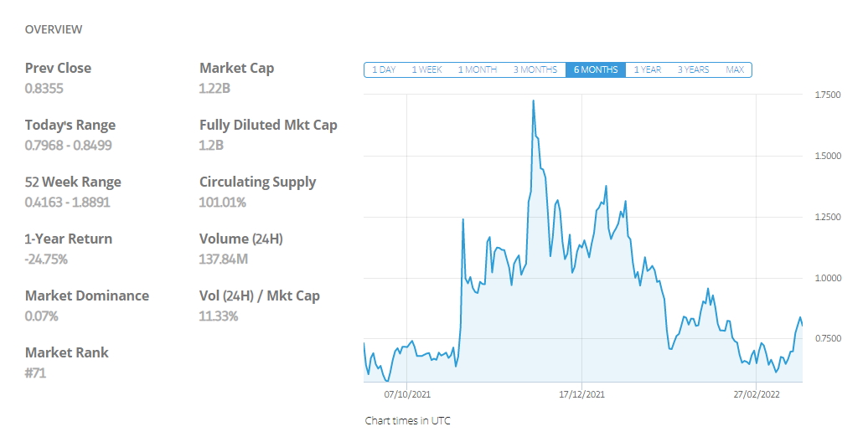868x447 pixels.
Task: Click the Vol (24H) / Mkt Cap label
Action: pos(260,296)
